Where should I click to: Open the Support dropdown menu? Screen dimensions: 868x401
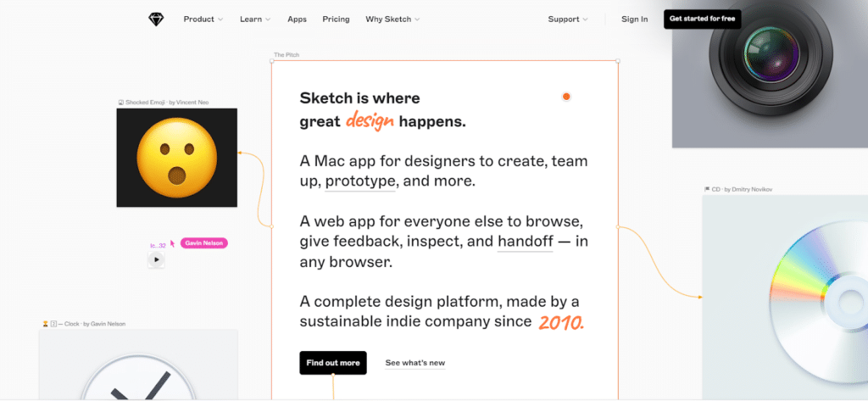[x=568, y=19]
